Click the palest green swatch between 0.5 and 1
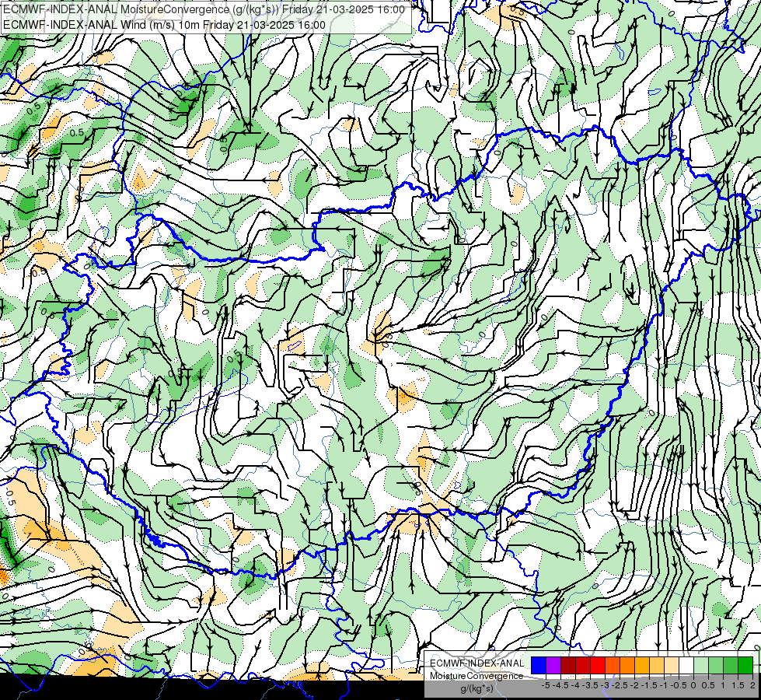 [701, 665]
